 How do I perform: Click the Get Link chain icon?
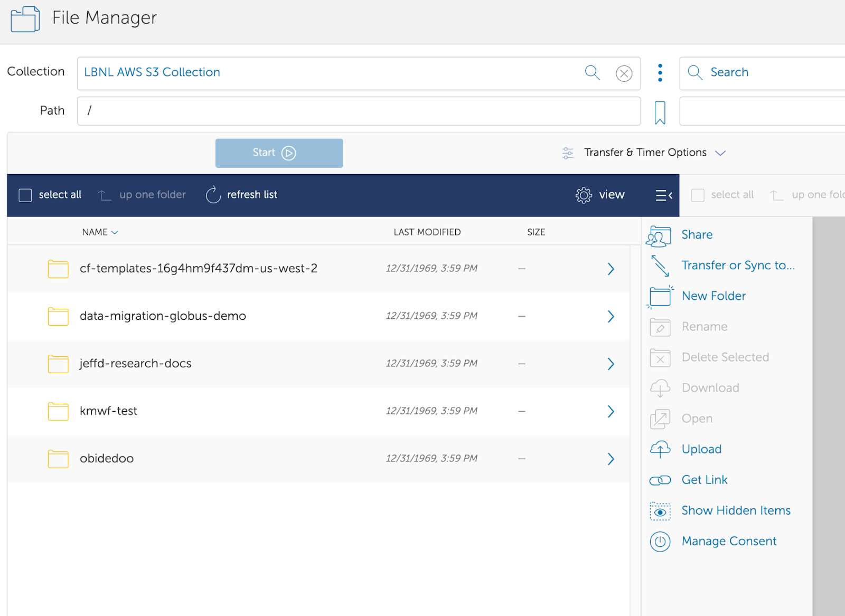click(x=660, y=480)
